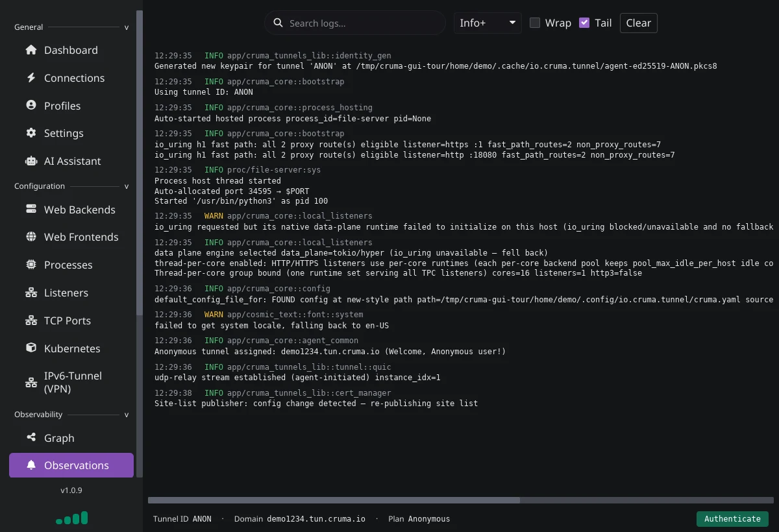This screenshot has width=779, height=532.
Task: Click the Kubernetes cube icon
Action: (31, 348)
